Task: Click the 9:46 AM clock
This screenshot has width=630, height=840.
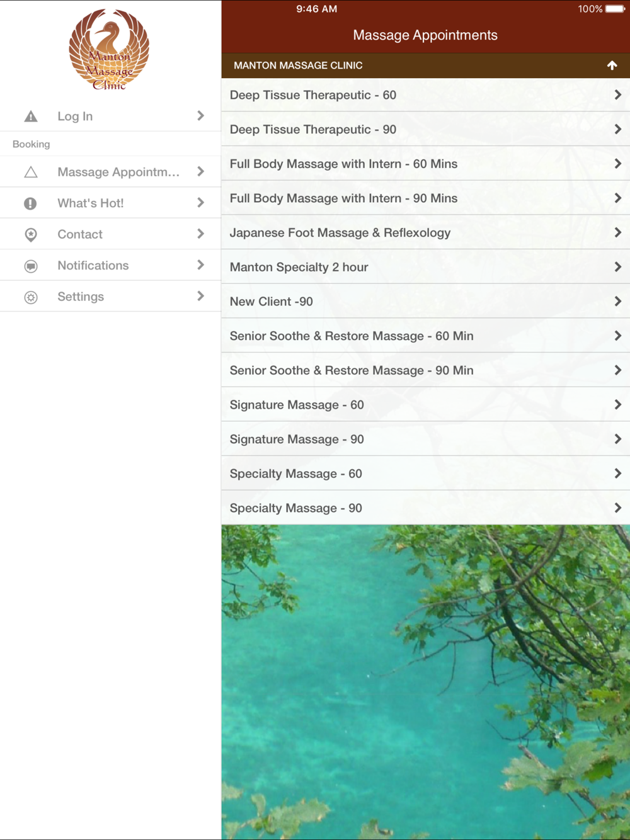Action: pyautogui.click(x=317, y=9)
